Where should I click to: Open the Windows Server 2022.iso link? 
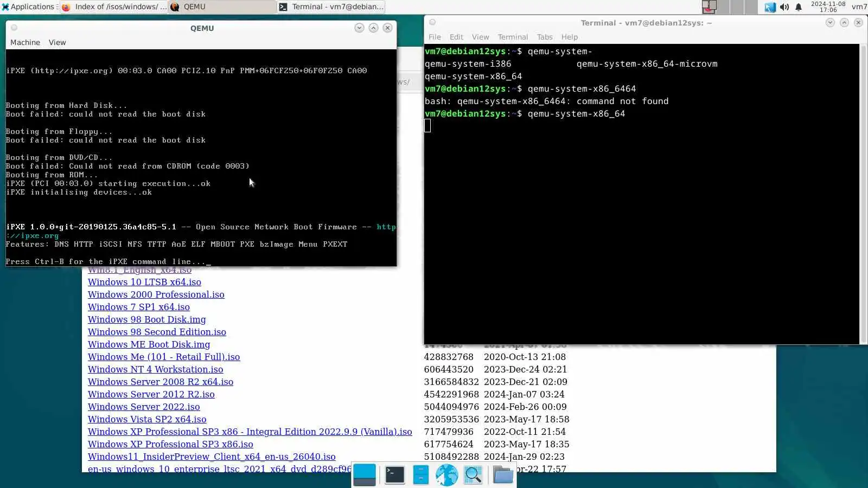144,407
